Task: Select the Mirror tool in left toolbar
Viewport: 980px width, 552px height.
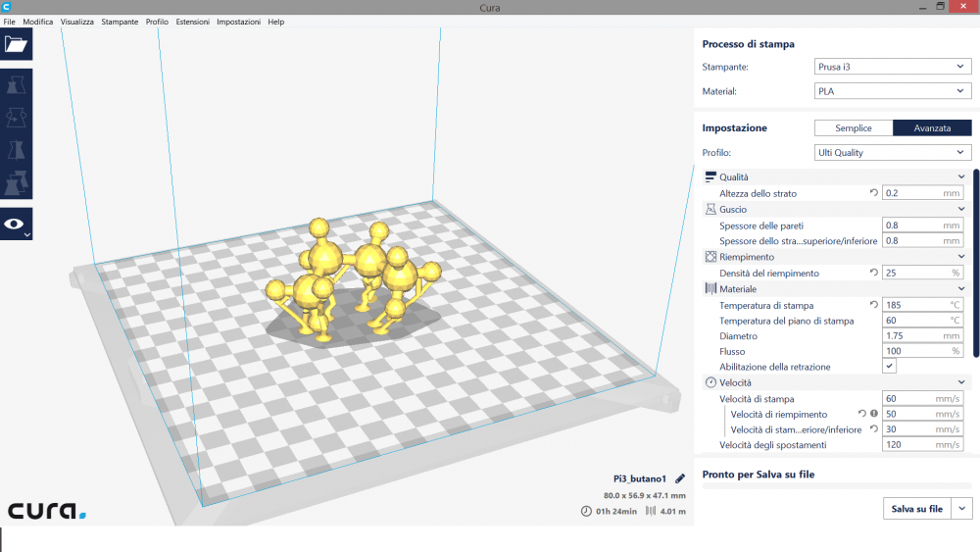Action: click(x=16, y=150)
